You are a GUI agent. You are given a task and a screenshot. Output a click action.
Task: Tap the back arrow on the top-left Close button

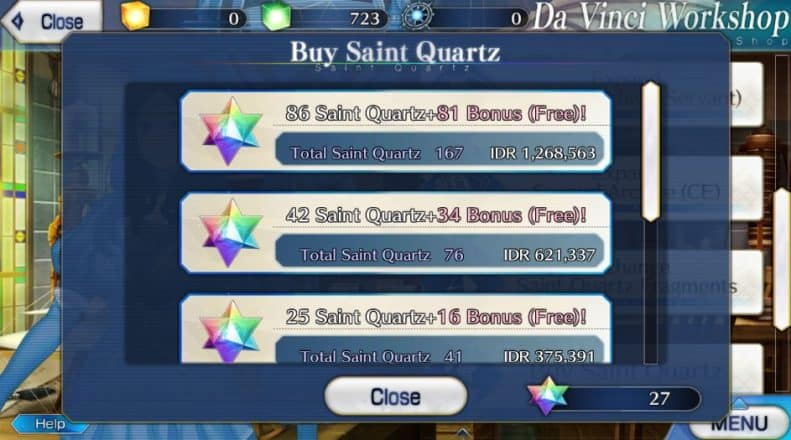(18, 21)
